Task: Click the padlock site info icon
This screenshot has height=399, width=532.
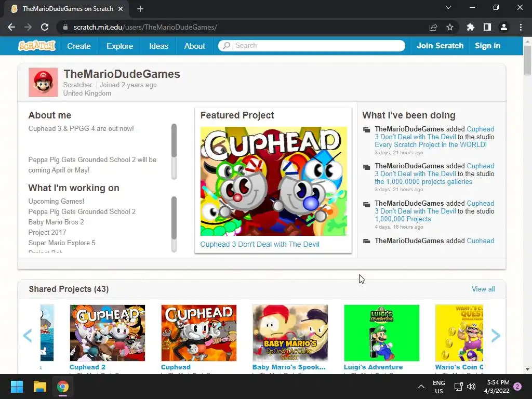Action: (65, 27)
